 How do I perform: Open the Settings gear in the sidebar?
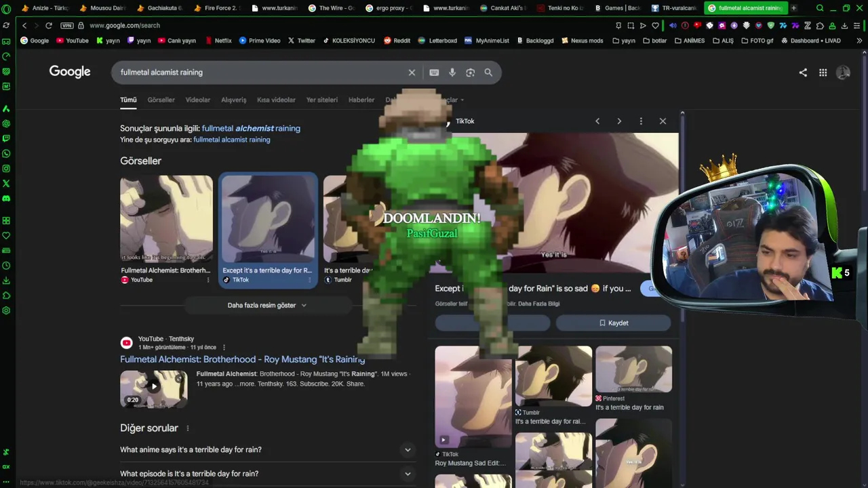pos(6,310)
